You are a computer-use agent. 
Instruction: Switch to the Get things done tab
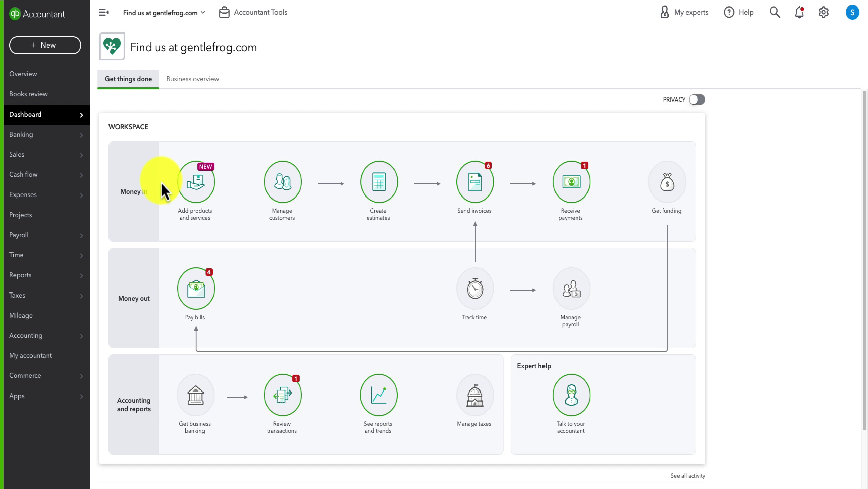point(128,79)
